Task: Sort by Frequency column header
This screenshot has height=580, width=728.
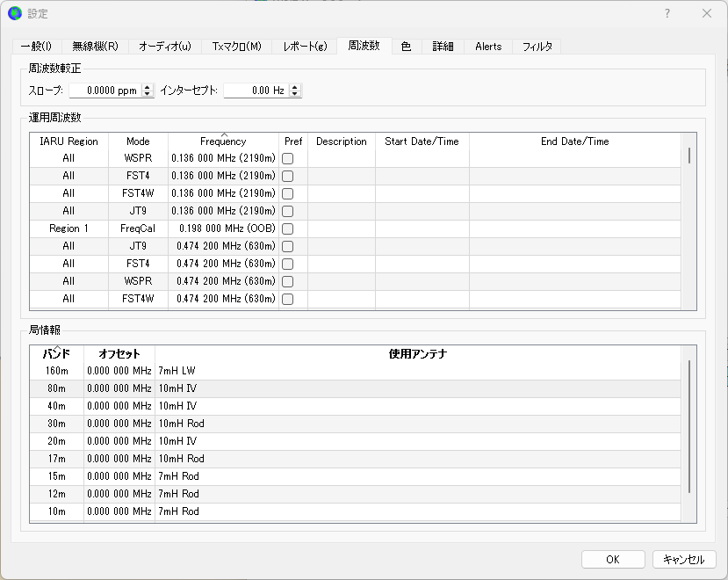Action: (x=223, y=141)
